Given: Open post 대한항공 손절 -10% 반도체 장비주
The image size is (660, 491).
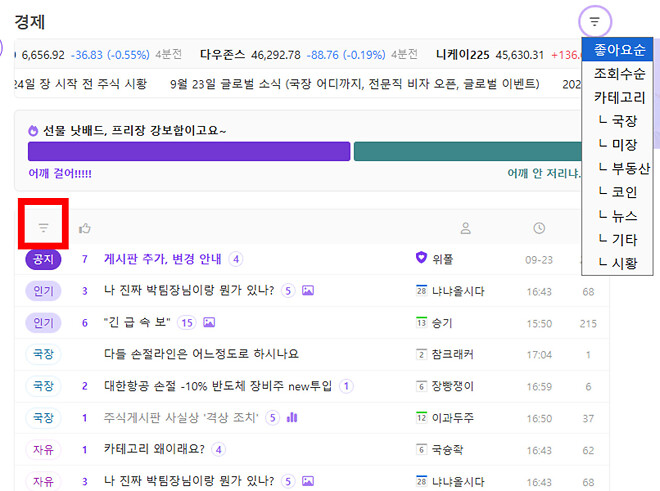Looking at the screenshot, I should (218, 386).
